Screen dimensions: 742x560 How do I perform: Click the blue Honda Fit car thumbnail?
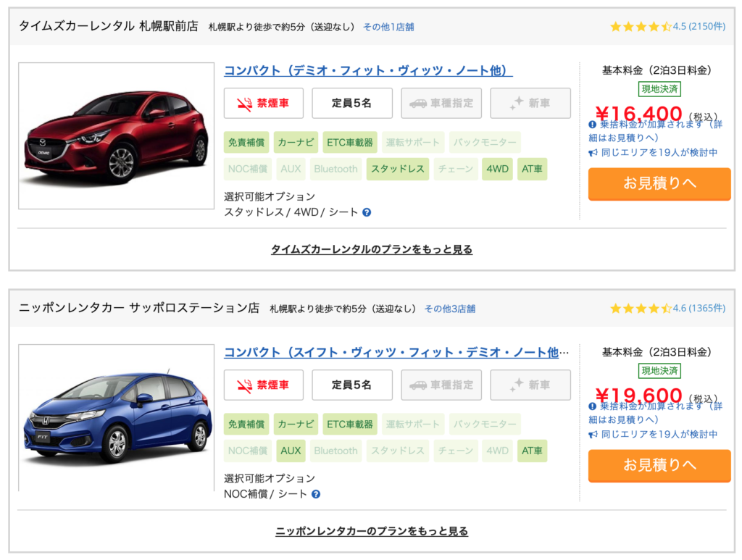[x=116, y=418]
